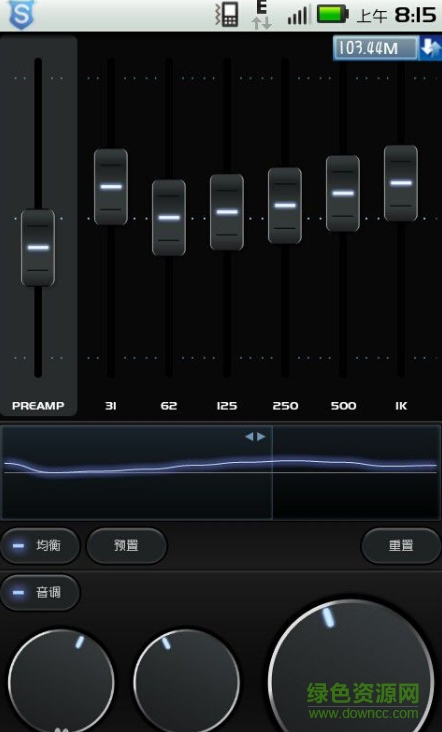Click the frequency-response scroll arrows indicator
This screenshot has height=732, width=442.
coord(255,436)
